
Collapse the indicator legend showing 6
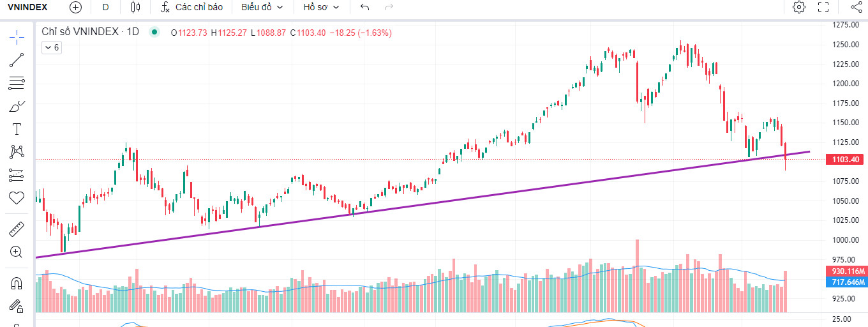(x=51, y=47)
